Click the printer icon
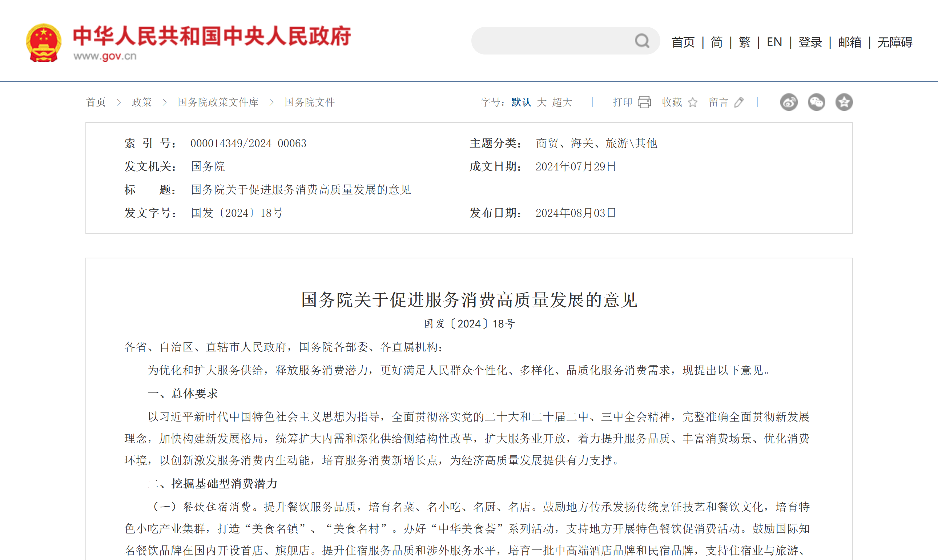This screenshot has height=560, width=938. tap(644, 102)
